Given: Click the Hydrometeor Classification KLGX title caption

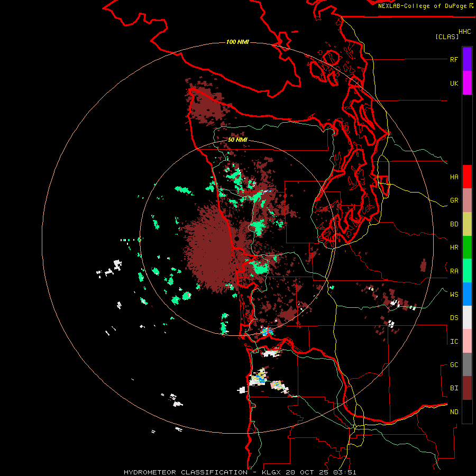Looking at the screenshot, I should click(x=240, y=472).
